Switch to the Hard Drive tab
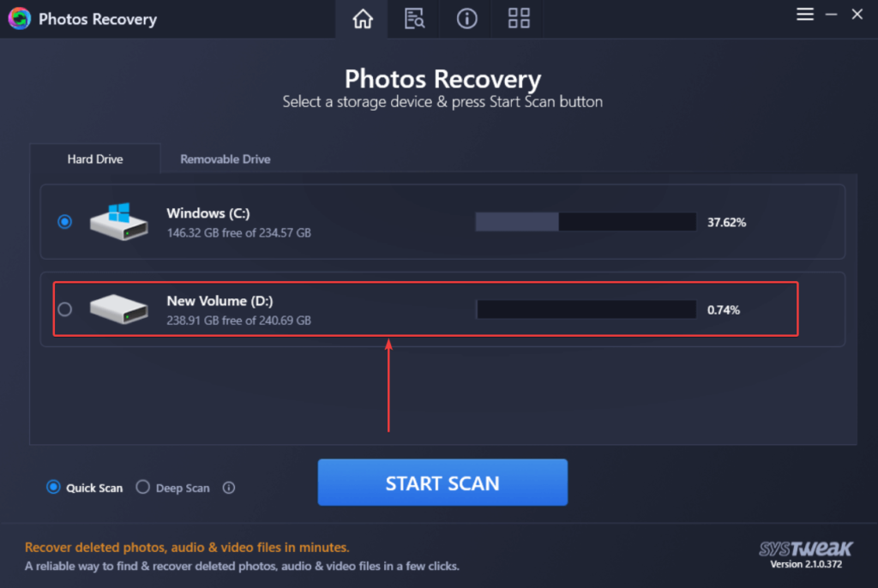 click(95, 159)
